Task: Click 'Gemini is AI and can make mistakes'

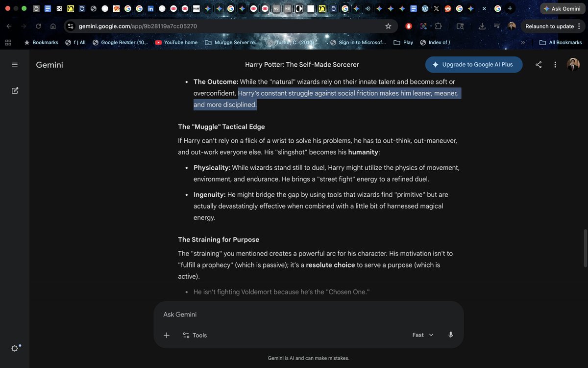Action: click(x=309, y=358)
